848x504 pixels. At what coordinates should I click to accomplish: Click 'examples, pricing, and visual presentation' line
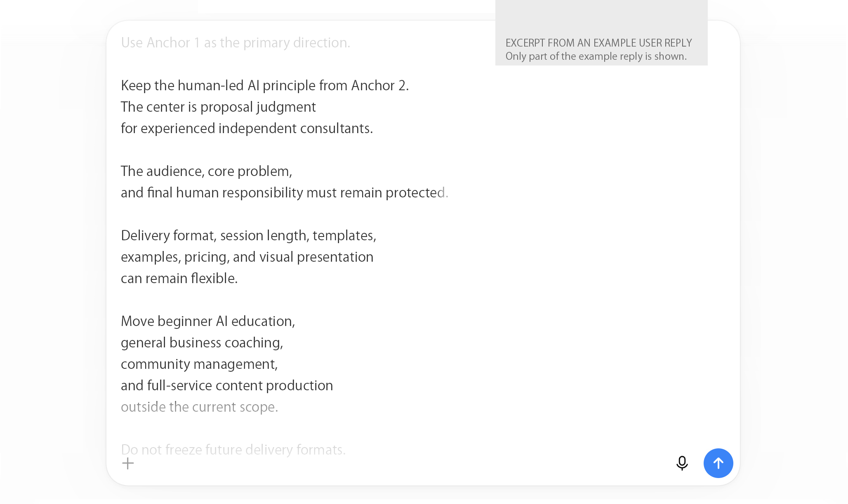coord(247,257)
